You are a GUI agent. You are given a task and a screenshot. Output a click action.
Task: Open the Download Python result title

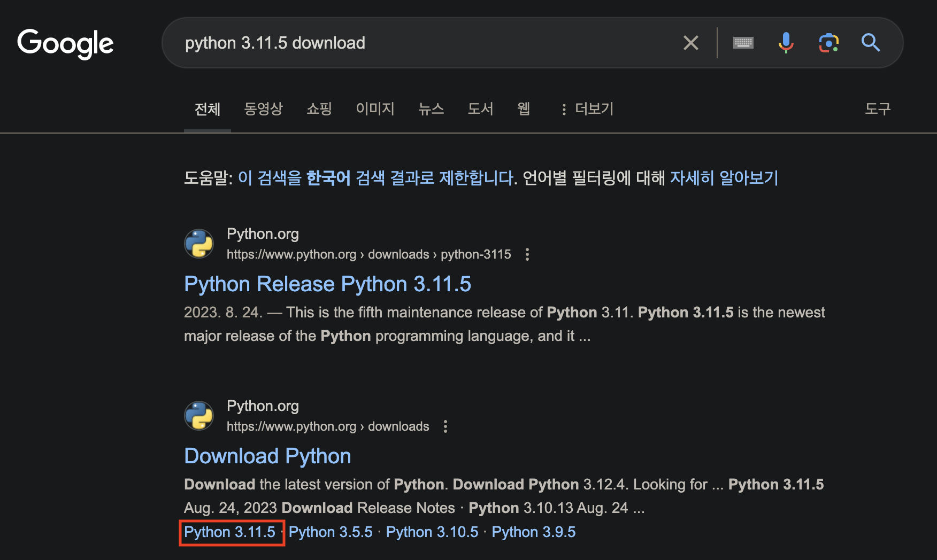[267, 456]
